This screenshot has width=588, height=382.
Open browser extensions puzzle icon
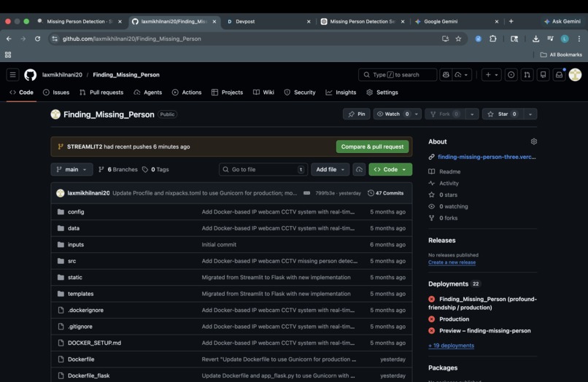tap(492, 39)
